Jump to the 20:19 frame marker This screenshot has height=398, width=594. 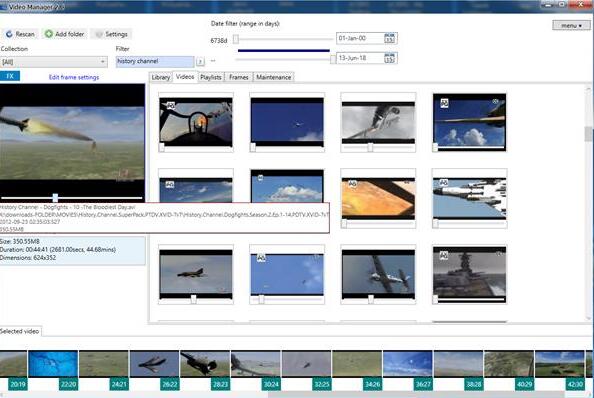(17, 385)
